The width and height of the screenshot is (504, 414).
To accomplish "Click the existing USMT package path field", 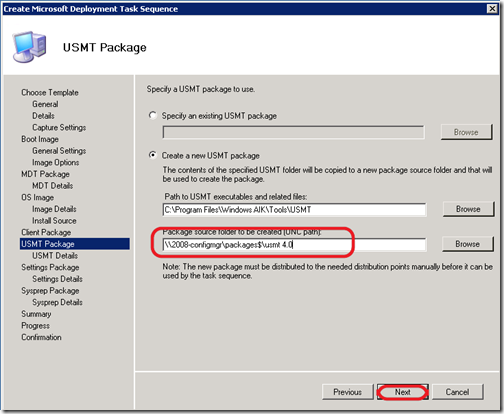I will pos(293,132).
